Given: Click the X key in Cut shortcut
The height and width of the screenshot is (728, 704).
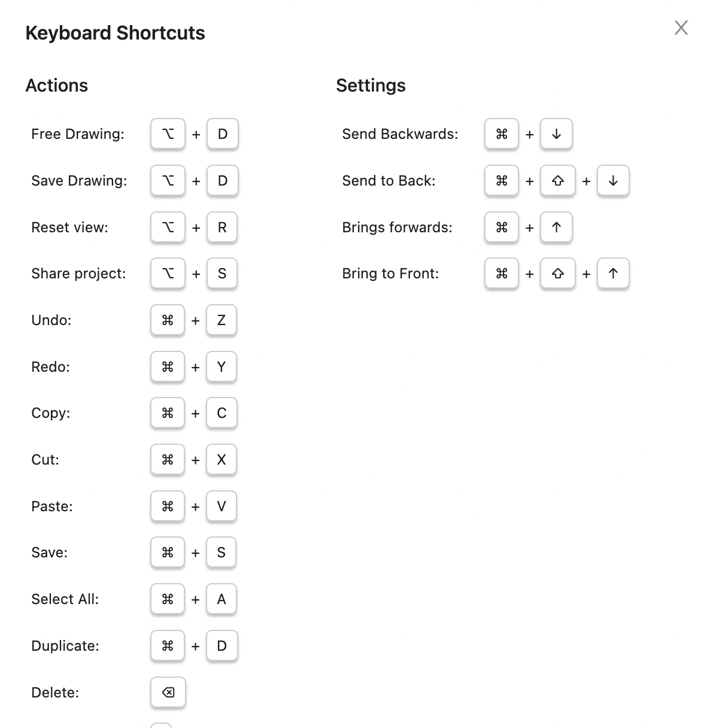Looking at the screenshot, I should coord(221,460).
